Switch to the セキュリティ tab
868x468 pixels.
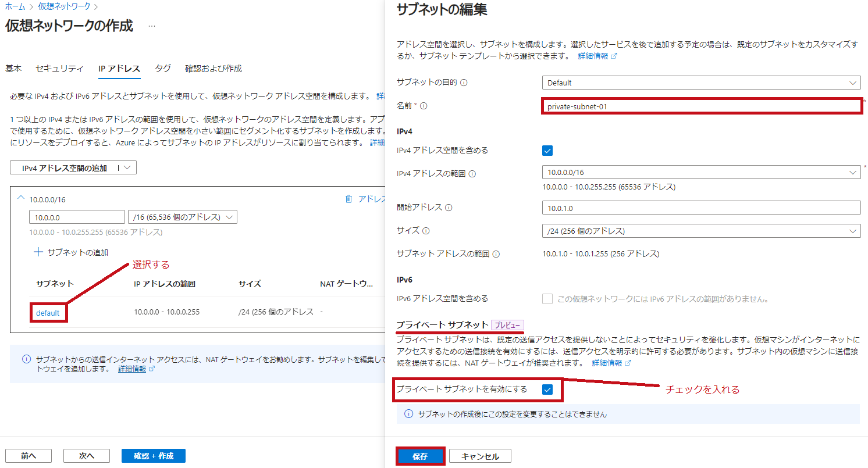pos(59,69)
